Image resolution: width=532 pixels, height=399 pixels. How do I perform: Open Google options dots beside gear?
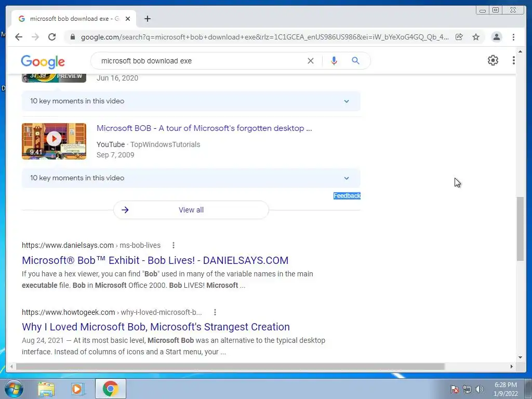(514, 60)
